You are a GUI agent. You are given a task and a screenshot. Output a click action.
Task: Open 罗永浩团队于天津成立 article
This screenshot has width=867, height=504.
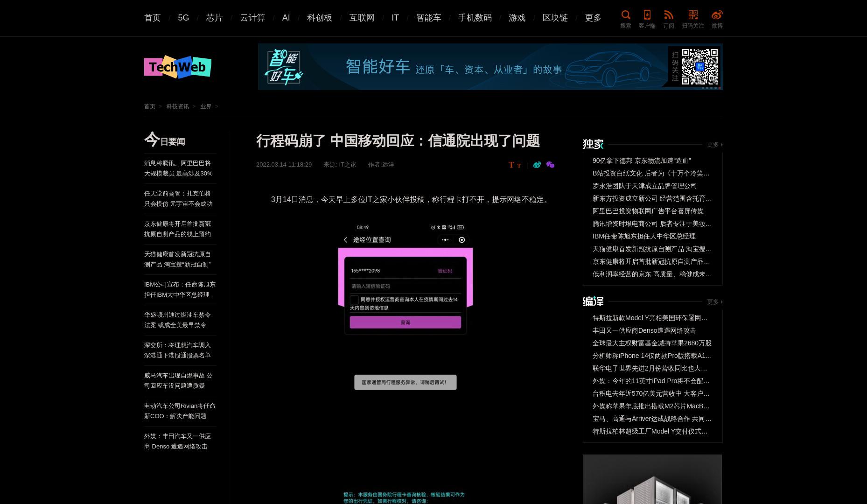[x=645, y=186]
